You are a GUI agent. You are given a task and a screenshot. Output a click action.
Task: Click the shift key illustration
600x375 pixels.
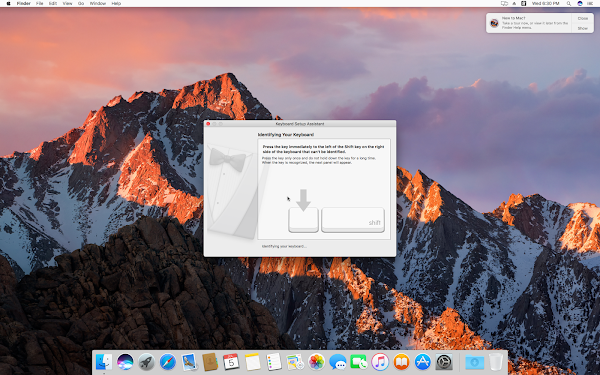tap(353, 220)
